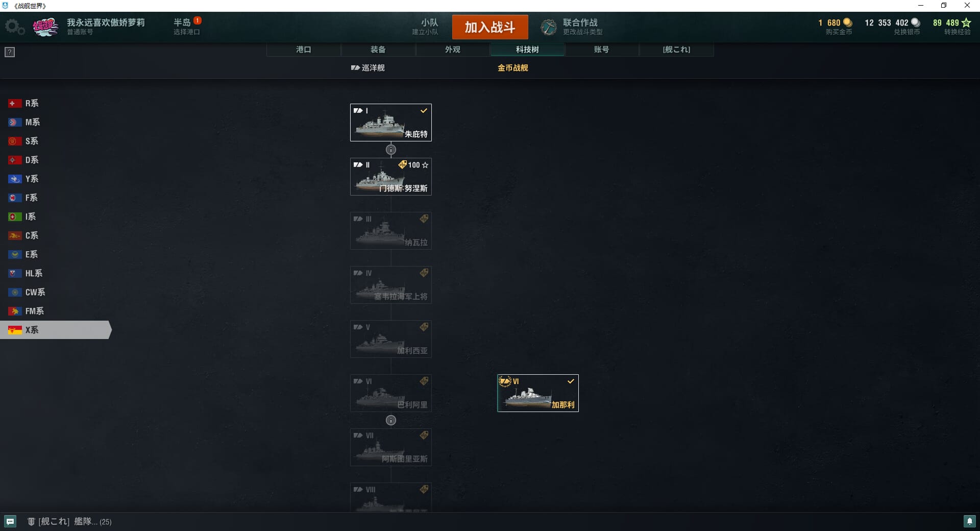Open the settings gear icon

(x=14, y=27)
